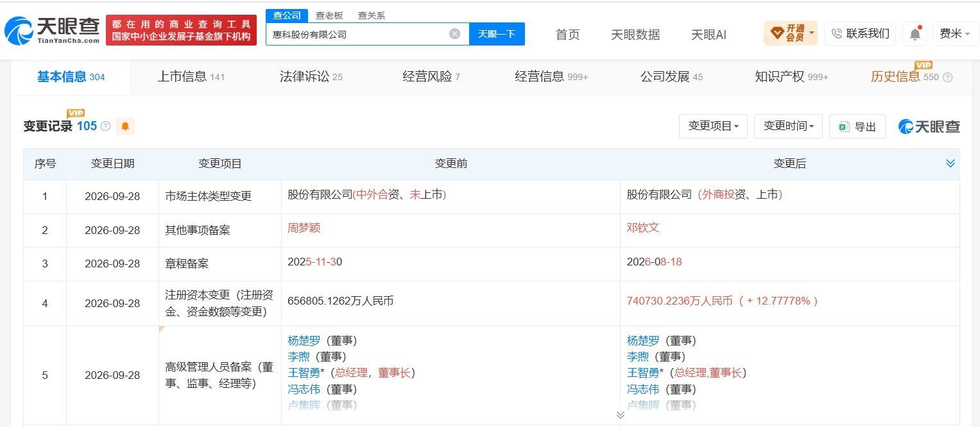This screenshot has height=427, width=980.
Task: Click the name 邓钦文 in row 2
Action: pyautogui.click(x=643, y=228)
